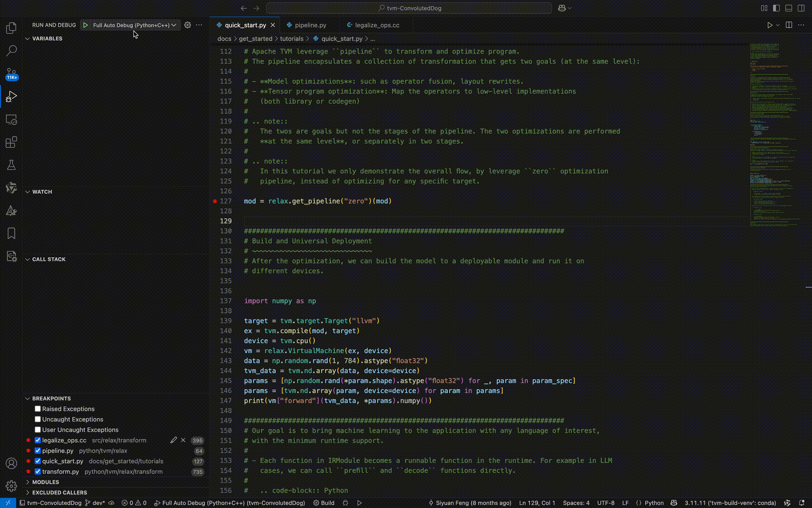This screenshot has width=812, height=508.
Task: Open the Accounts icon in activity bar
Action: click(11, 463)
